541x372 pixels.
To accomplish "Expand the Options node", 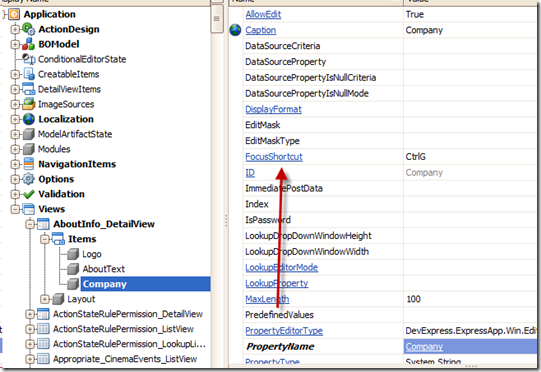I will pos(15,179).
